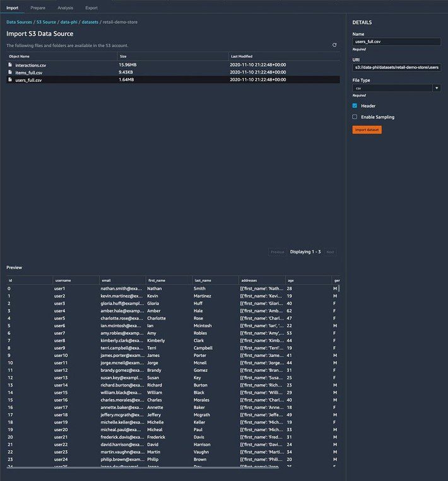The image size is (448, 481).
Task: Open the Export tab
Action: tap(91, 8)
